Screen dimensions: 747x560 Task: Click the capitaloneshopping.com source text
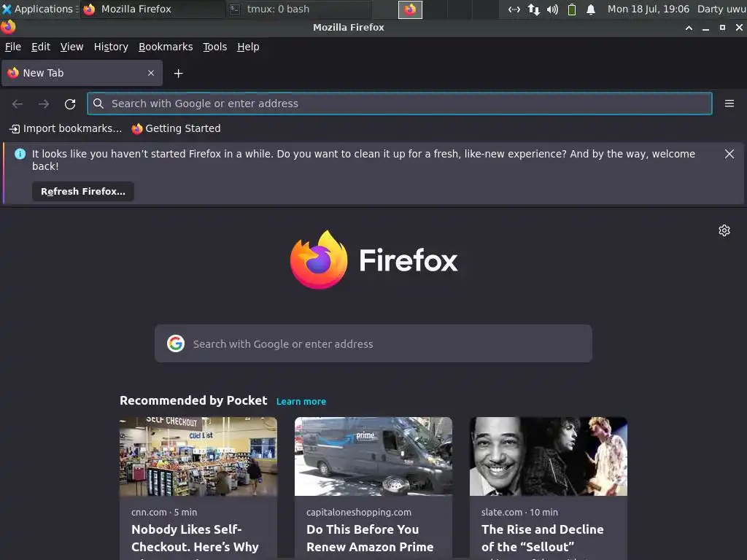coord(359,513)
